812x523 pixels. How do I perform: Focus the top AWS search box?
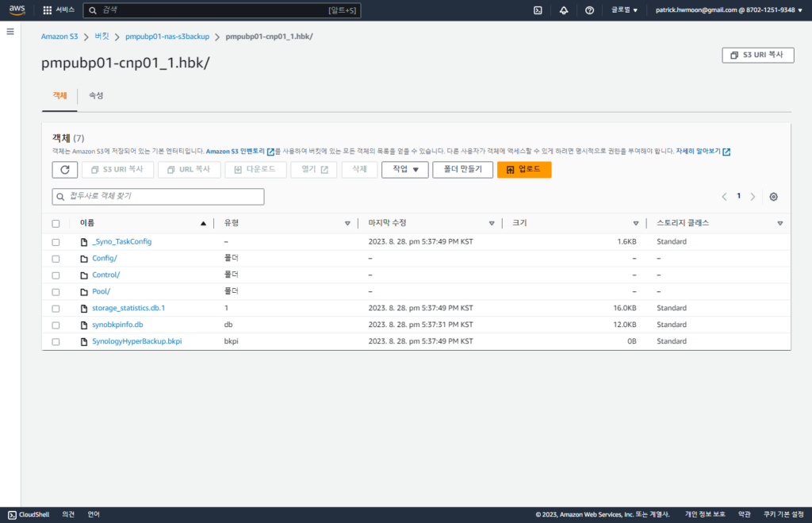click(222, 10)
